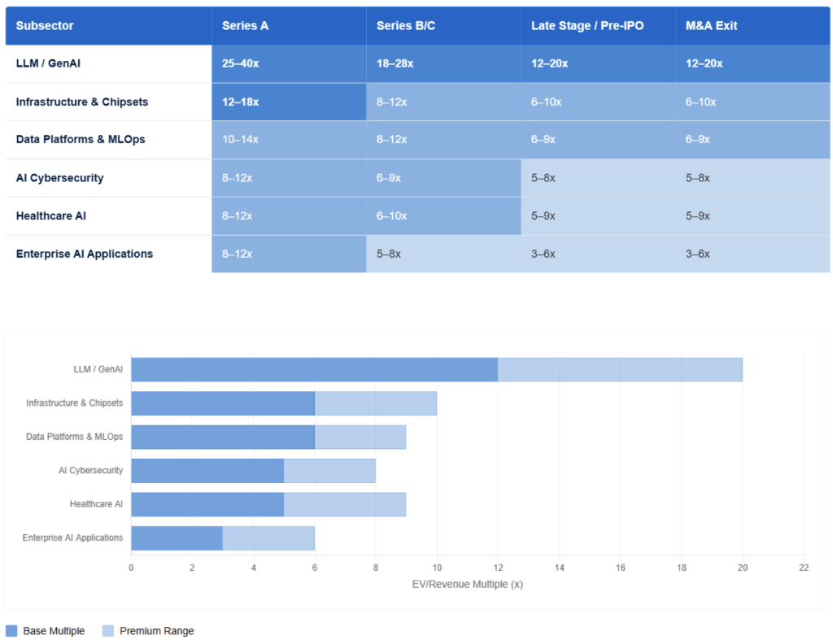Image resolution: width=833 pixels, height=644 pixels.
Task: Click Healthcare AI M&A Exit 5–9x cell
Action: click(x=752, y=216)
